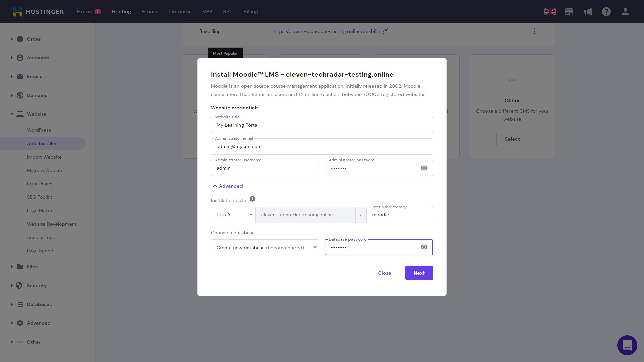Expand the Domains sidebar section
This screenshot has width=644, height=362.
coord(12,95)
